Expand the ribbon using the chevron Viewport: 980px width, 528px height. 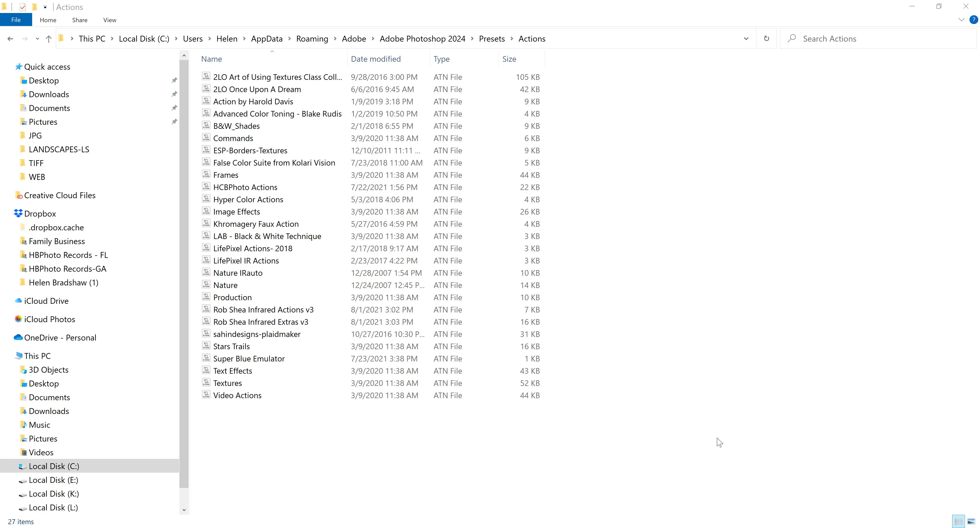(961, 20)
